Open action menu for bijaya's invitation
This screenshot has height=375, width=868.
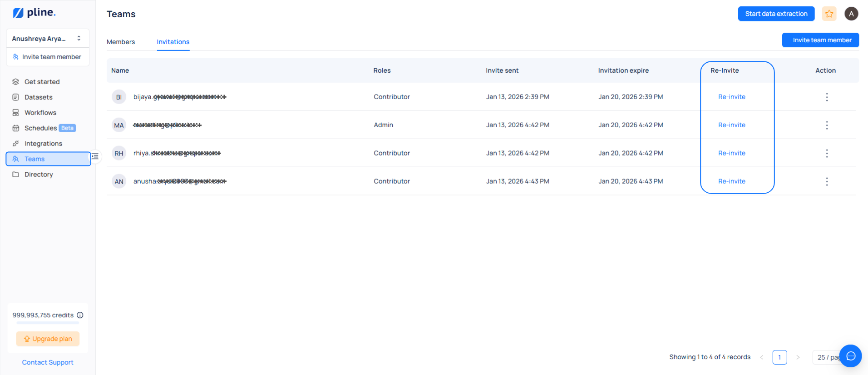(x=827, y=97)
